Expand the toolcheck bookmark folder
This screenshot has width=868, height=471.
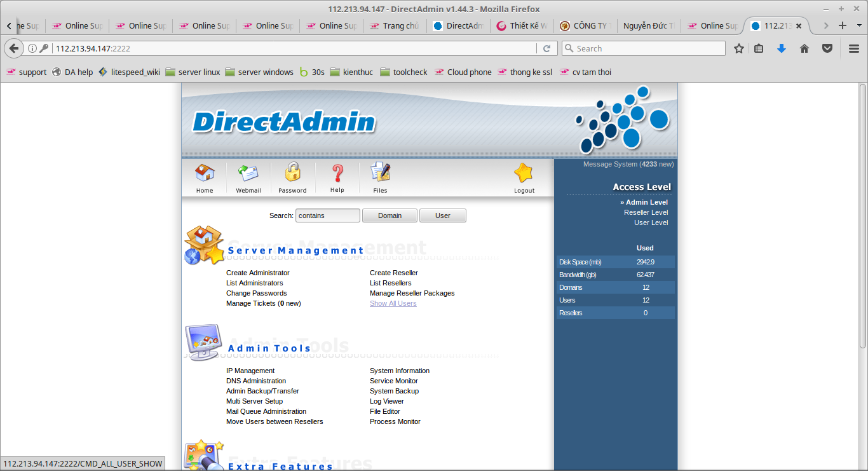coord(403,72)
